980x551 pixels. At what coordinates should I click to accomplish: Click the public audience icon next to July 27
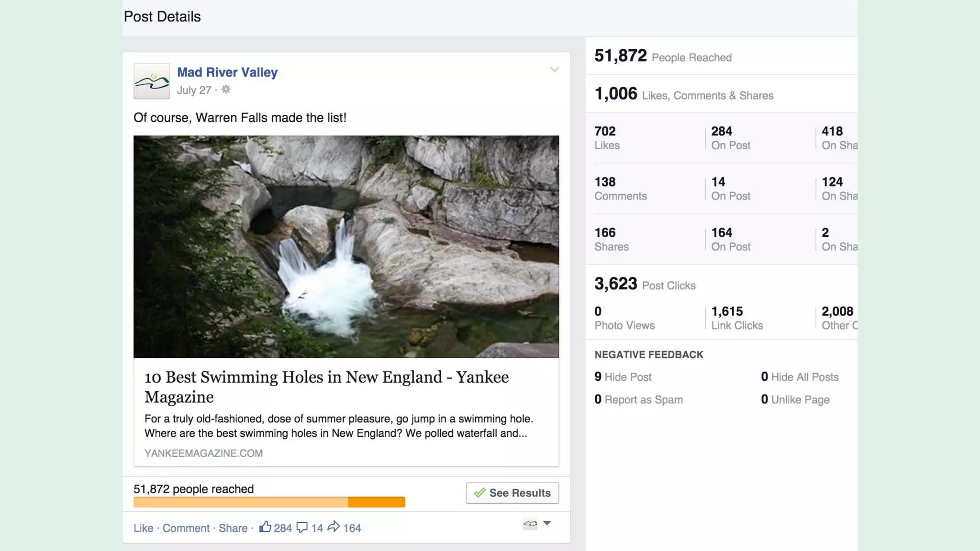(226, 89)
